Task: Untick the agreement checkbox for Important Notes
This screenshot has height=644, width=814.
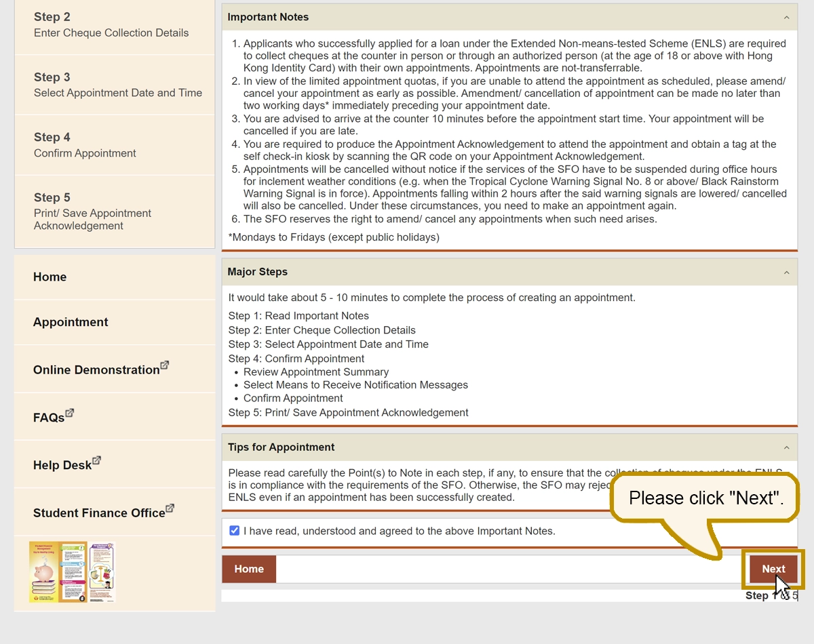Action: pyautogui.click(x=235, y=531)
